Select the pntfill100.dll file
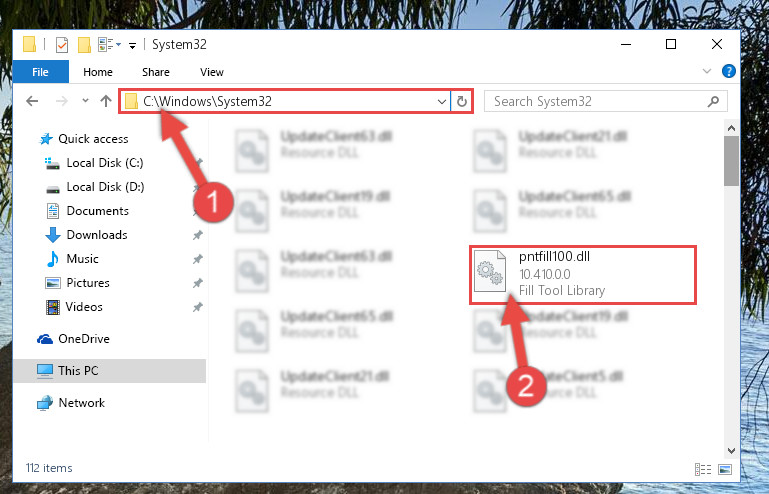The height and width of the screenshot is (494, 769). (583, 275)
